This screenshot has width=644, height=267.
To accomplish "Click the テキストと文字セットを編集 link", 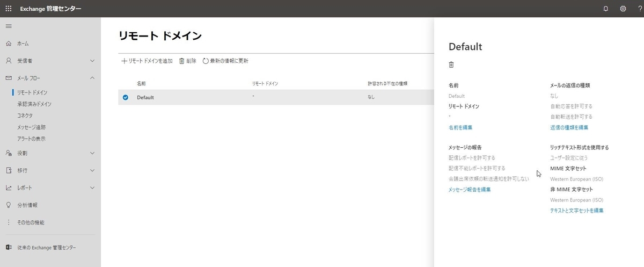I will (x=577, y=211).
